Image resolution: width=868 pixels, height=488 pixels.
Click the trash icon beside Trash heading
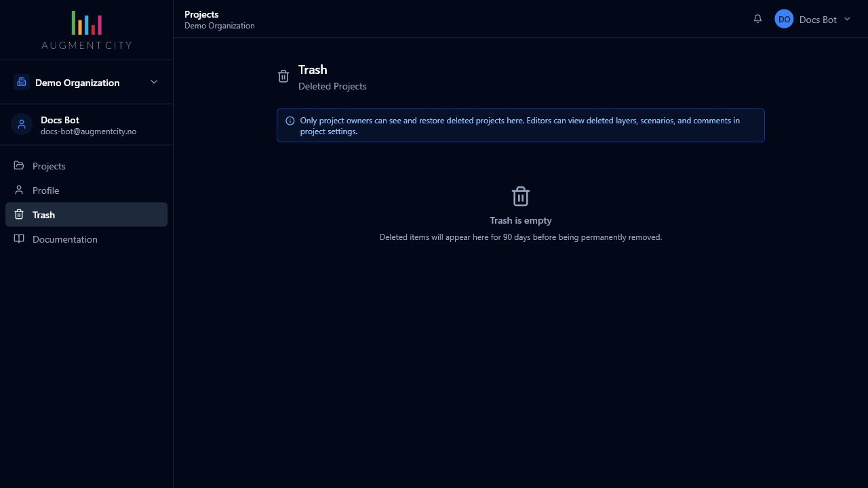point(283,76)
